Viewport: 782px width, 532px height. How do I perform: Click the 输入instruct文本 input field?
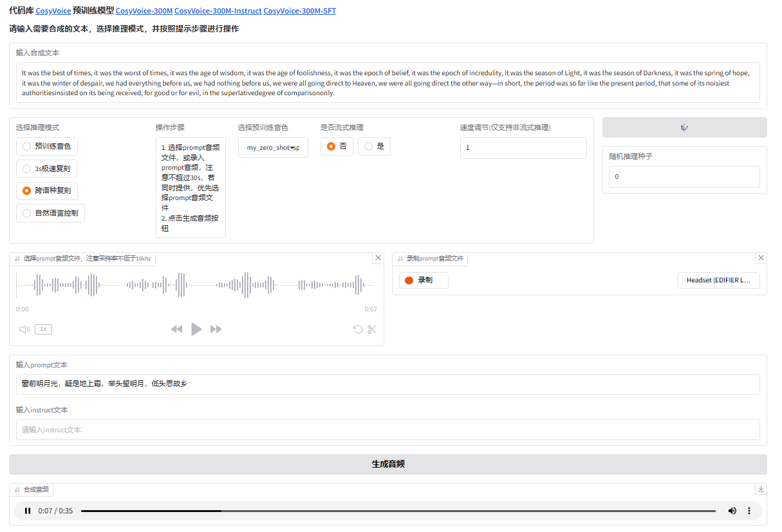click(x=386, y=429)
